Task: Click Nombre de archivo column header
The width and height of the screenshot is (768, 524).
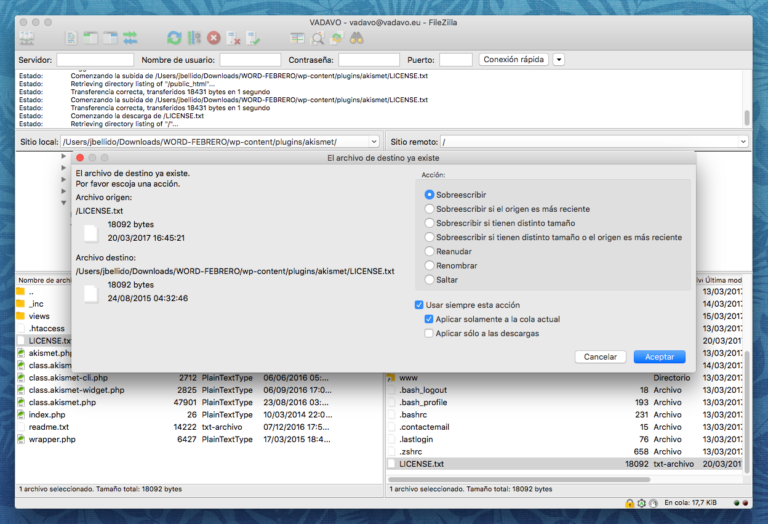Action: tap(44, 280)
